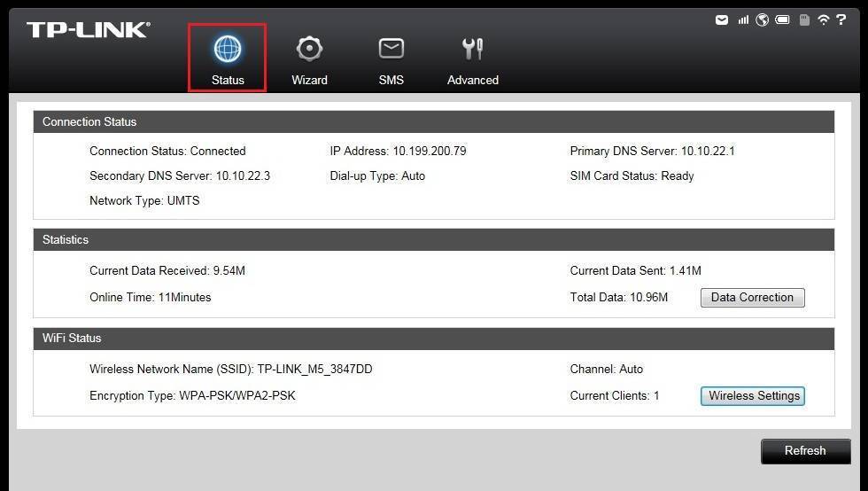Click the TP-LINK logo

tap(88, 29)
